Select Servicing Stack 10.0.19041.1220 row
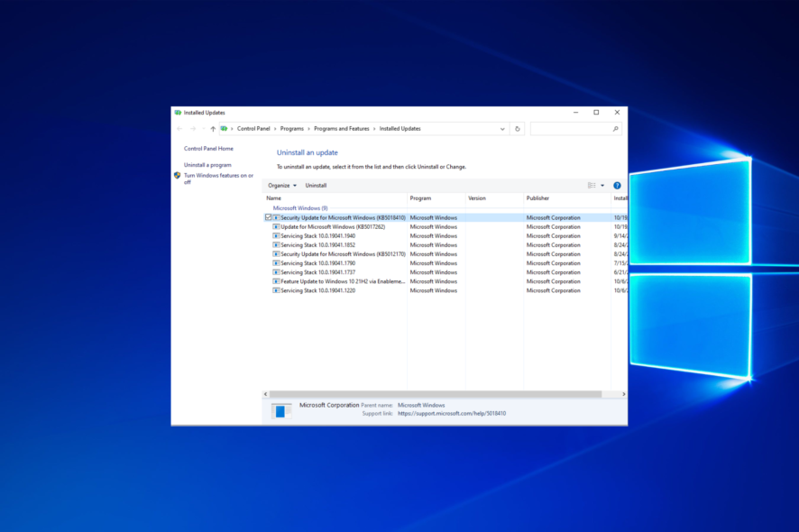This screenshot has width=799, height=532. coord(445,290)
